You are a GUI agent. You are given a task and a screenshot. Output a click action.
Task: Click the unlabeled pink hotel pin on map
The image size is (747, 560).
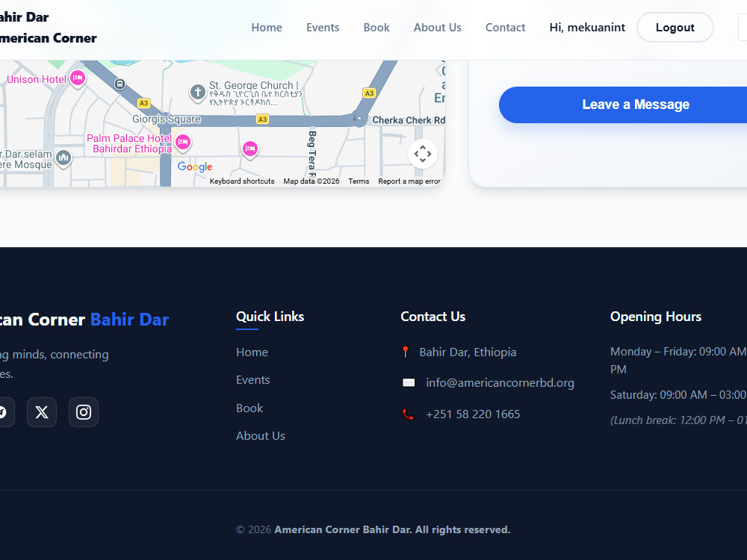250,149
